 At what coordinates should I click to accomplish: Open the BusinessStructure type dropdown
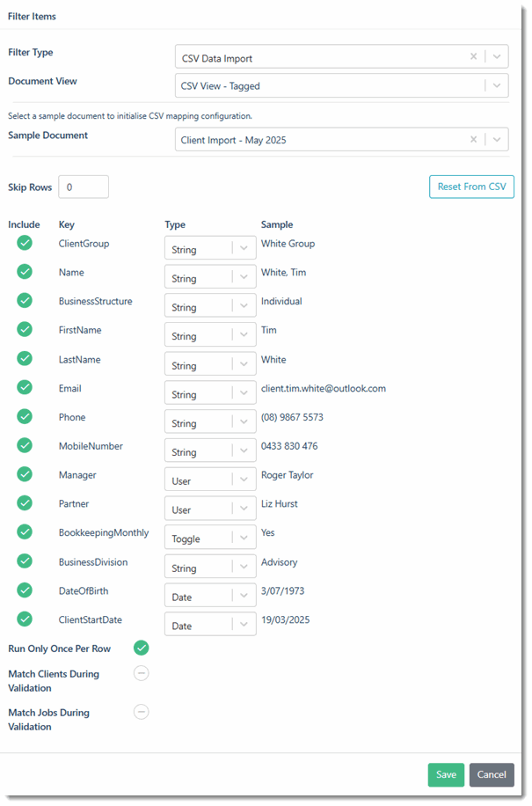click(210, 306)
